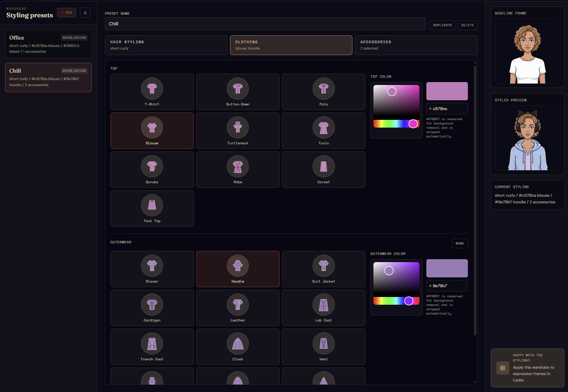Screen dimensions: 568x392
Task: Pick the Polo top option
Action: (324, 92)
